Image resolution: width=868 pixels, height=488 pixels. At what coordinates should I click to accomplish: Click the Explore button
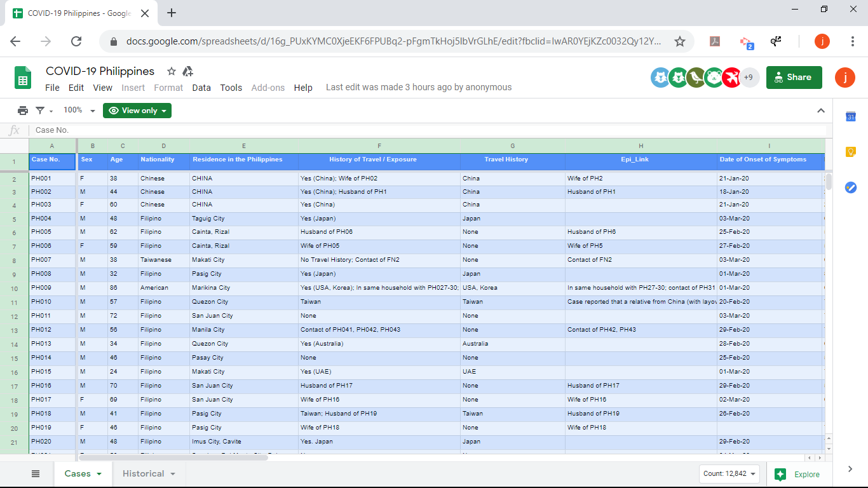point(799,474)
